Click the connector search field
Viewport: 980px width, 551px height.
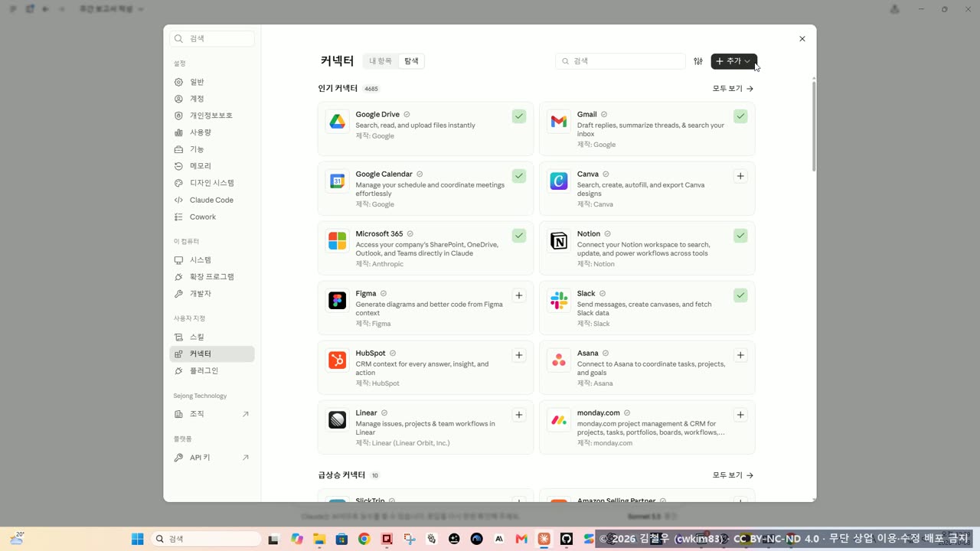point(620,61)
